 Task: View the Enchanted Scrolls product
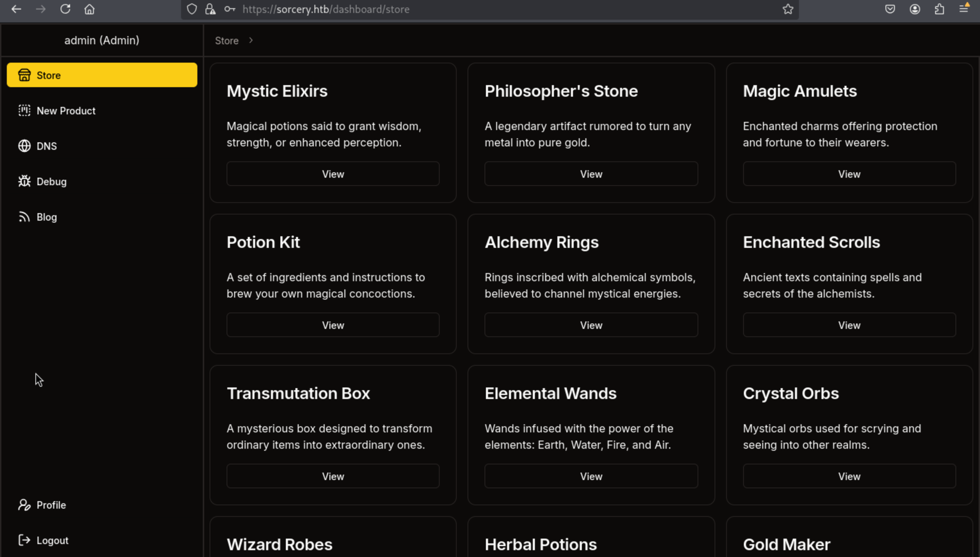(x=849, y=325)
